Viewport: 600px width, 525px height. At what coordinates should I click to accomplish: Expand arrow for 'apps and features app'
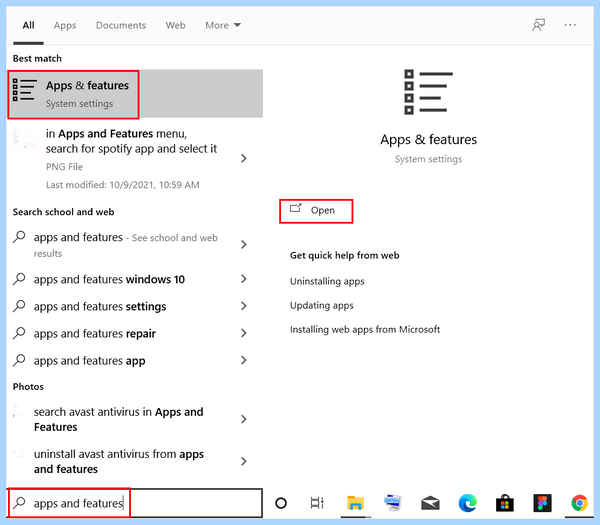click(x=244, y=360)
